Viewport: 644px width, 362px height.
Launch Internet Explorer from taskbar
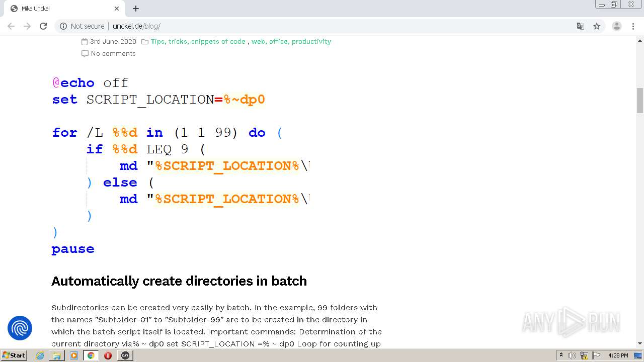click(40, 355)
